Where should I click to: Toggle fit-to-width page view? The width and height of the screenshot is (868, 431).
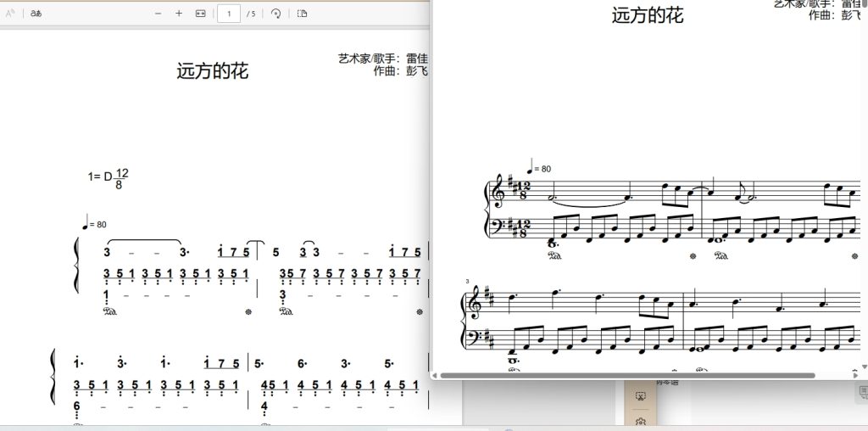200,14
